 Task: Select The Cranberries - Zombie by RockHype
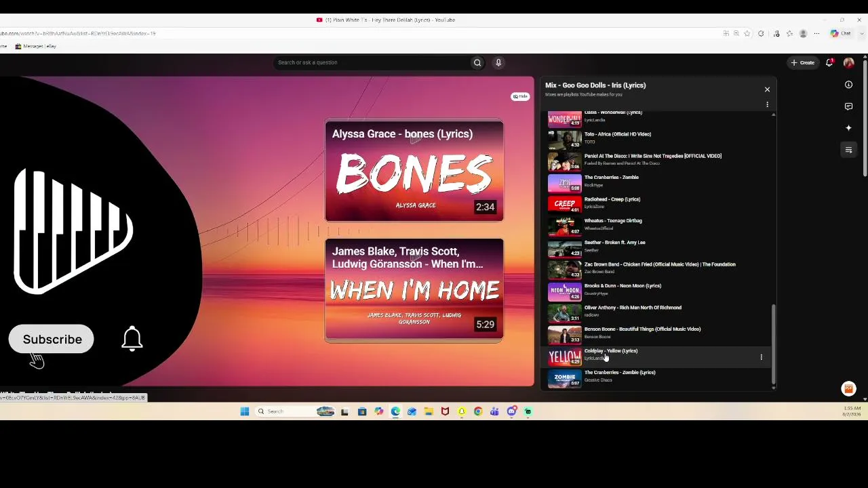658,182
